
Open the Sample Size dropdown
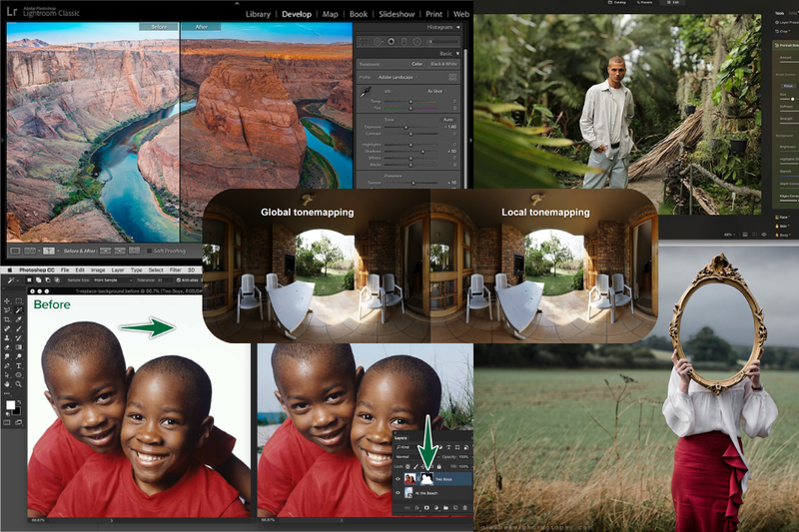pyautogui.click(x=113, y=280)
